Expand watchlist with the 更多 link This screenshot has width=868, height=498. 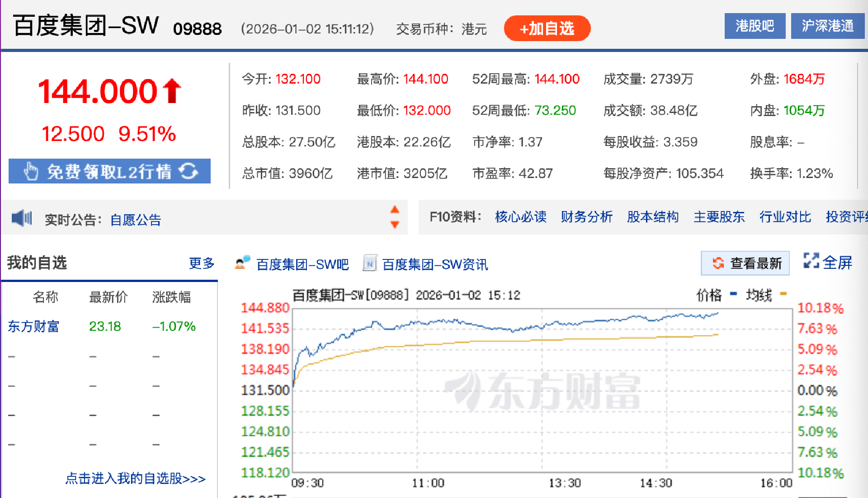202,263
